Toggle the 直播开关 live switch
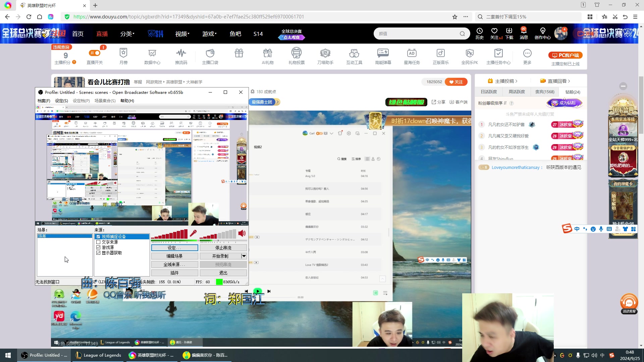This screenshot has height=362, width=644. click(95, 53)
